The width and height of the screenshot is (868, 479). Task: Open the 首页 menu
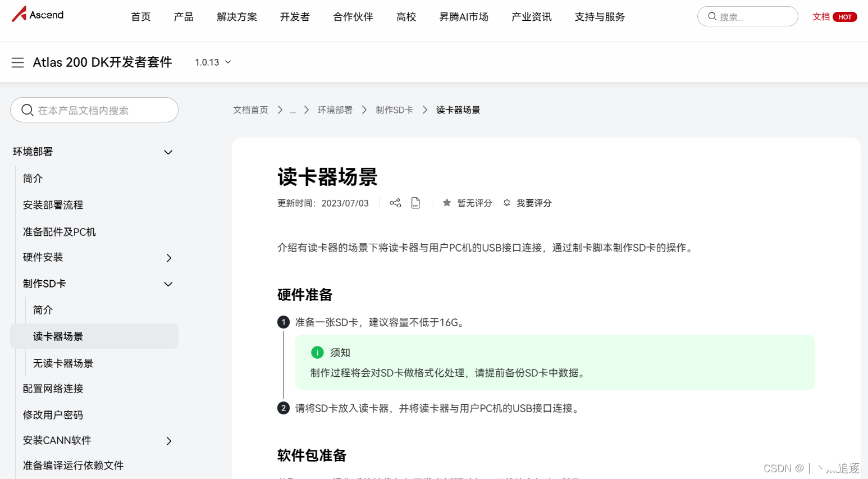(x=141, y=17)
